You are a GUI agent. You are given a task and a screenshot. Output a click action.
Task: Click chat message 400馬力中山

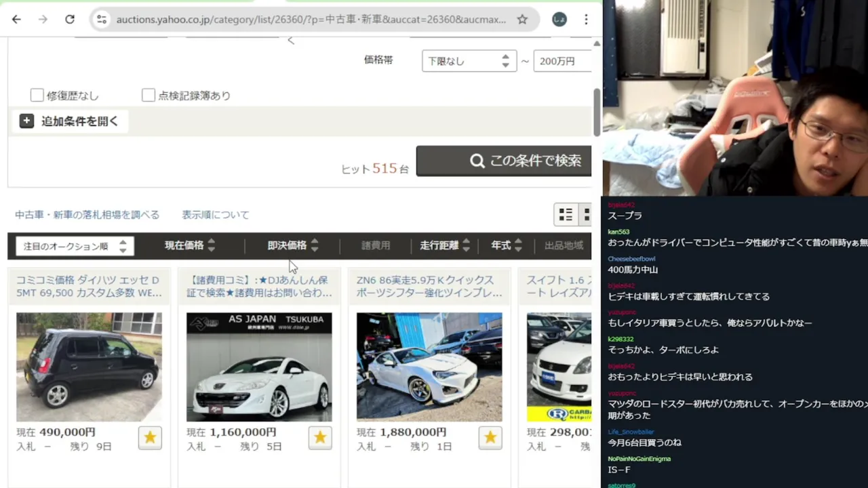point(633,270)
